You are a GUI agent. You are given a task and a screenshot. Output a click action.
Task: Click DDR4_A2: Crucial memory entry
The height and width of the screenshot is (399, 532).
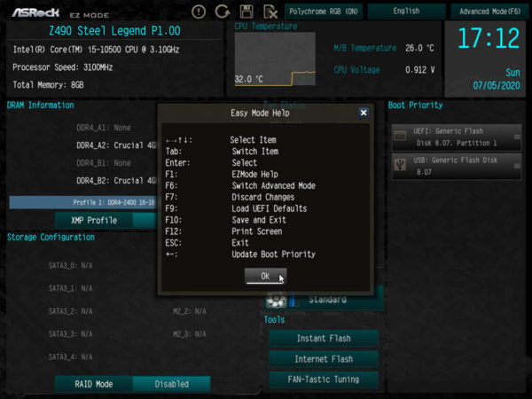click(116, 145)
